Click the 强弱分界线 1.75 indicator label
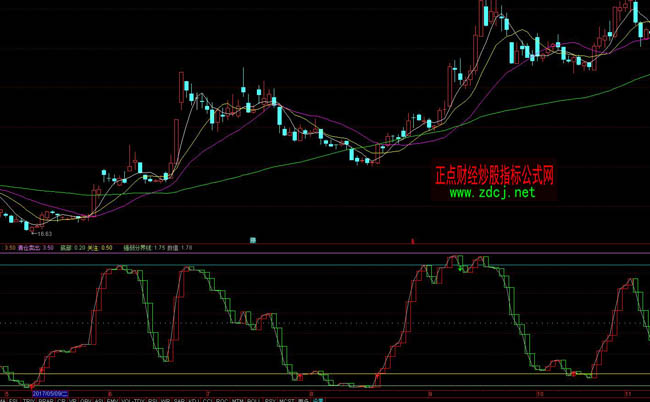This screenshot has width=650, height=402. point(143,245)
